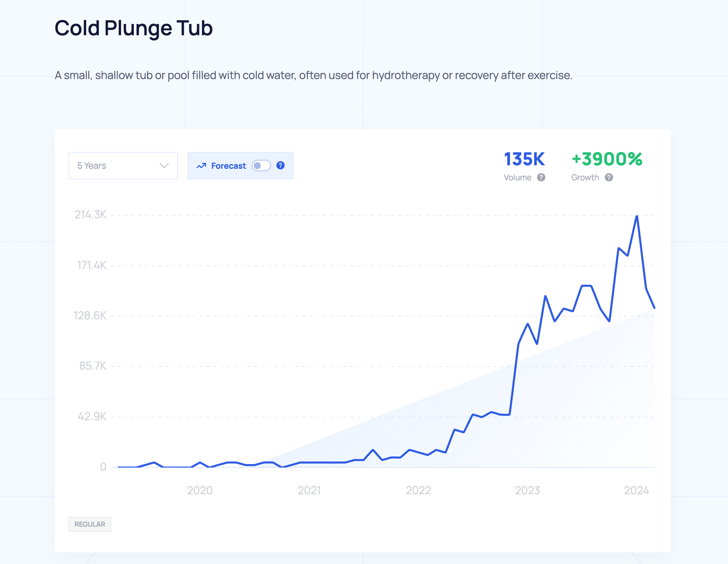
Task: Click the Cold Plunge Tub heading
Action: click(133, 28)
